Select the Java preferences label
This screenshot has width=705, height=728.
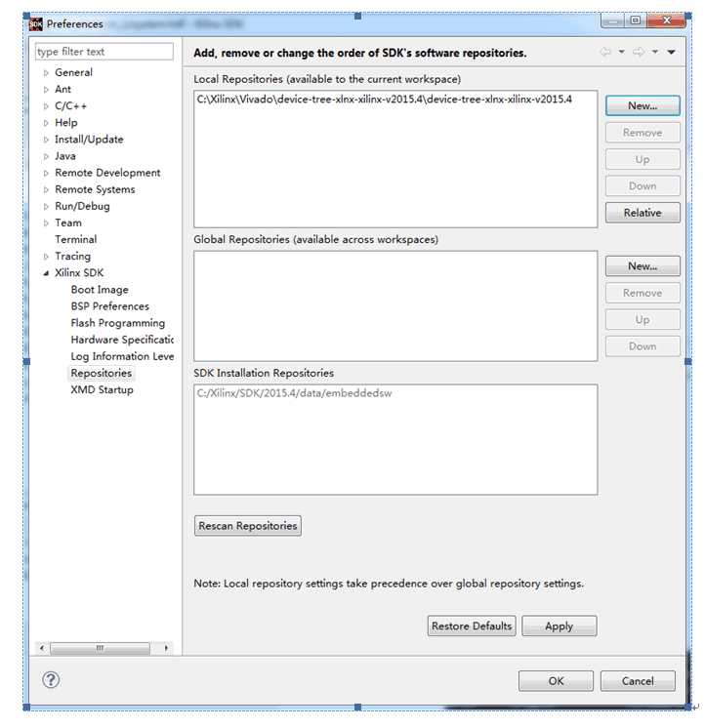65,156
